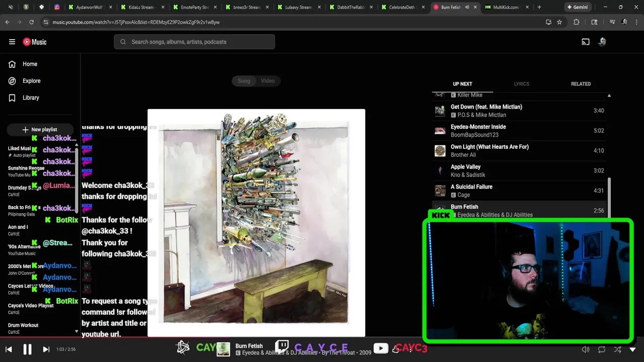Open the account avatar menu
This screenshot has height=362, width=644.
point(602,42)
